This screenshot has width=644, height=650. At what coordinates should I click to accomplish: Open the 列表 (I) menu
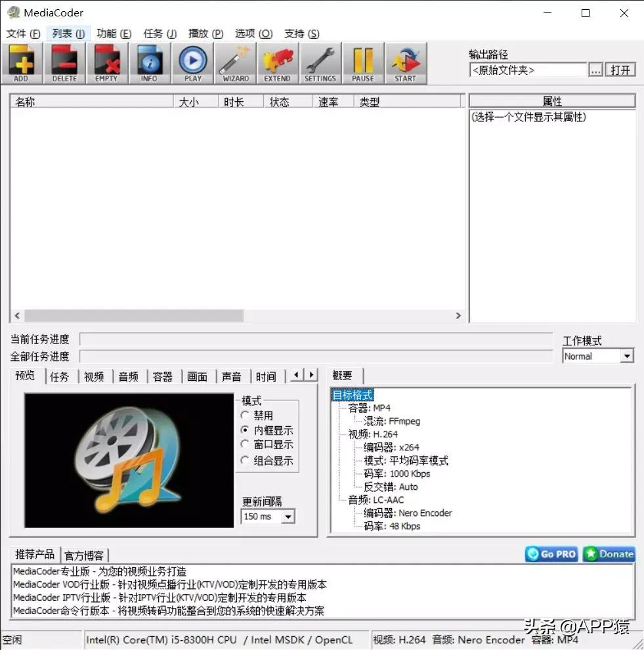[68, 33]
